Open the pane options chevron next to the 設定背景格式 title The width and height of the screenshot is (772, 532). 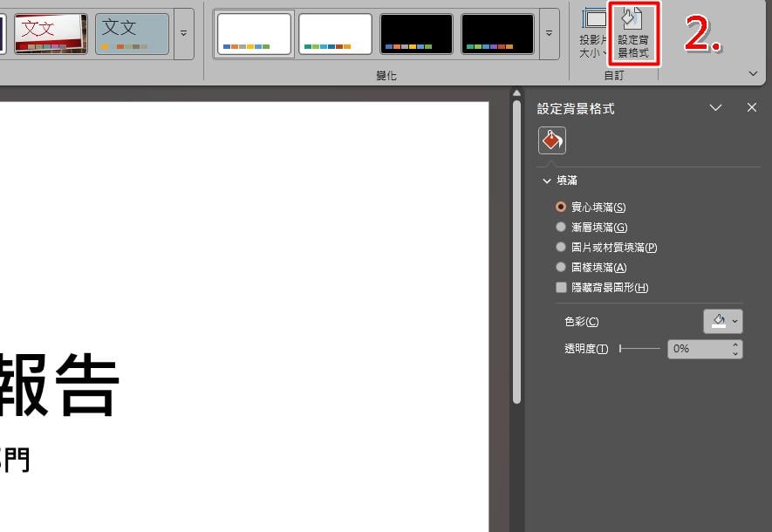click(715, 107)
